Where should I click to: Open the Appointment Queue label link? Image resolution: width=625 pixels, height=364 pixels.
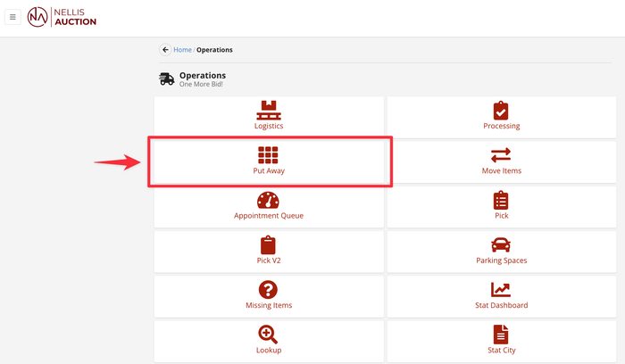pos(269,216)
